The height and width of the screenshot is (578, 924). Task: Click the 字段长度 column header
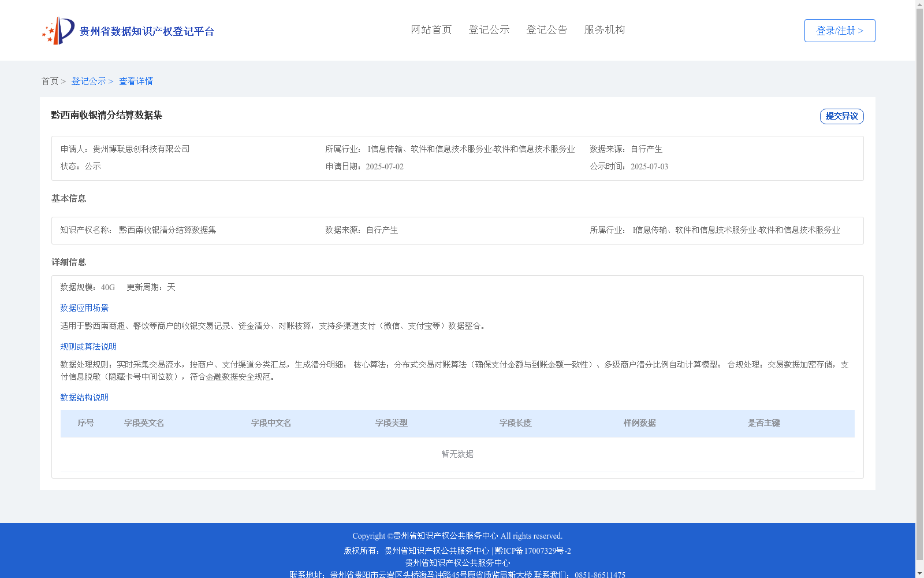click(x=516, y=423)
